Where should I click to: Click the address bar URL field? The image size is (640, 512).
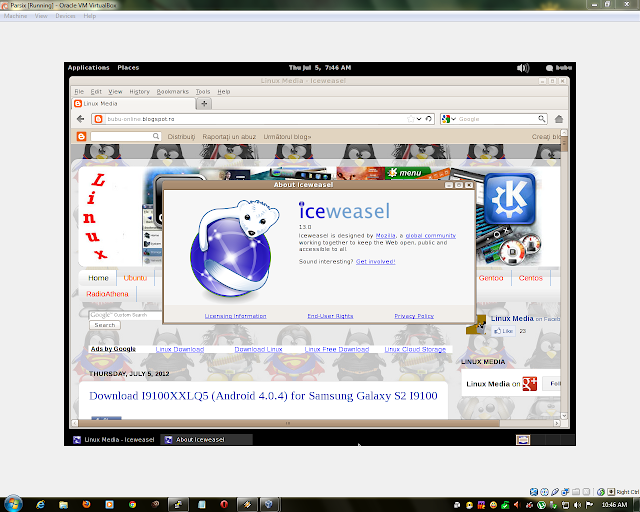[256, 119]
